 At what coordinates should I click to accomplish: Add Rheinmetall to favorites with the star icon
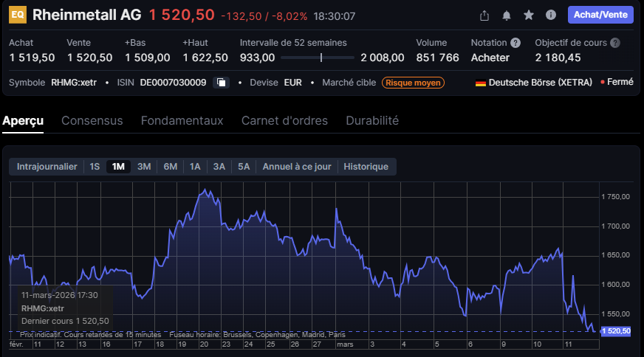(x=529, y=15)
